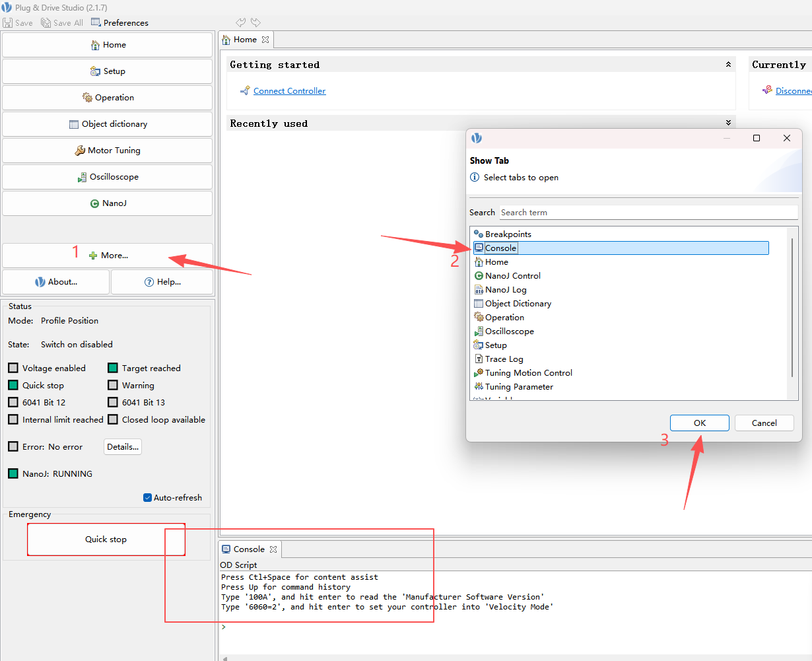Click the Quick stop emergency button
Viewport: 812px width, 661px height.
coord(106,539)
